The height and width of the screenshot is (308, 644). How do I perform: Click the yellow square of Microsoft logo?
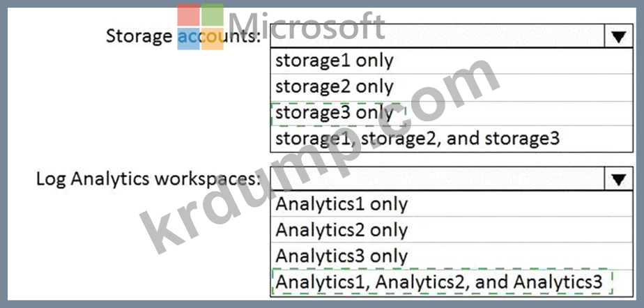tap(213, 39)
